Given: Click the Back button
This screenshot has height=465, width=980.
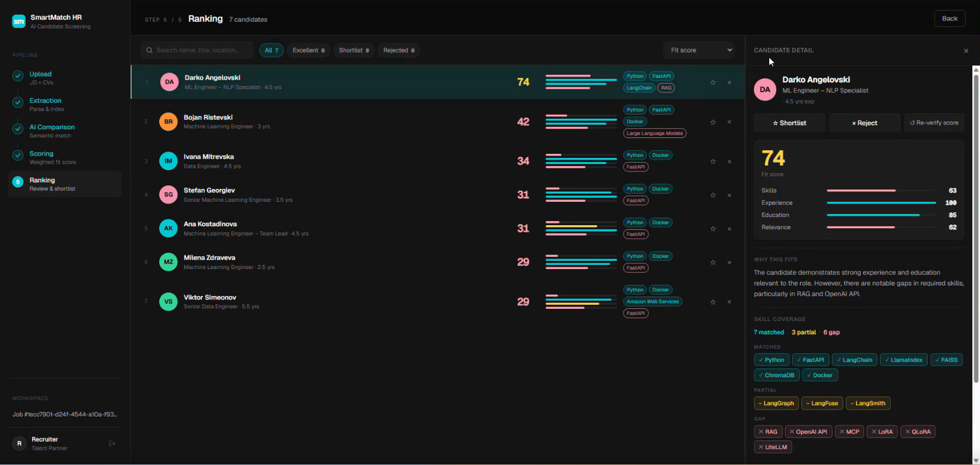Looking at the screenshot, I should point(950,19).
